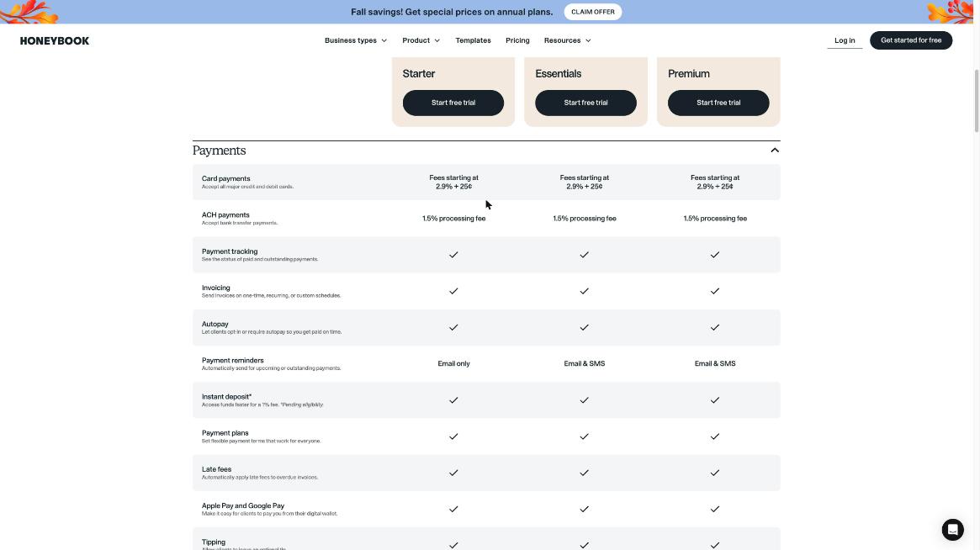Click Premium checkmark in Apple Pay row
The image size is (980, 550).
click(715, 509)
